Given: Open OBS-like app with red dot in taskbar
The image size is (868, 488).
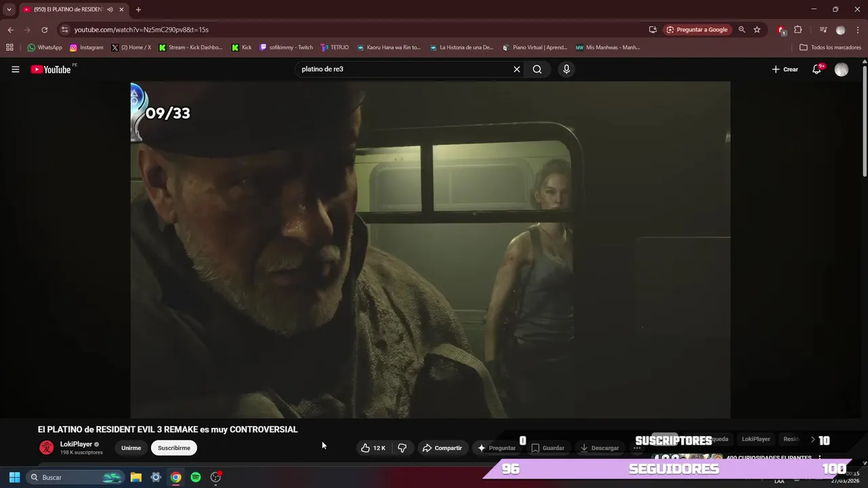Looking at the screenshot, I should pos(216,477).
